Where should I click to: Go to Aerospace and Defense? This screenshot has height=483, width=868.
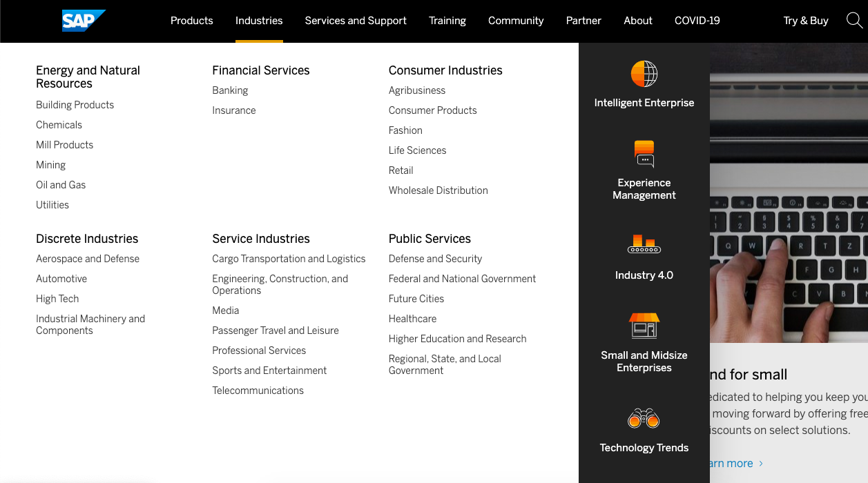click(x=88, y=259)
